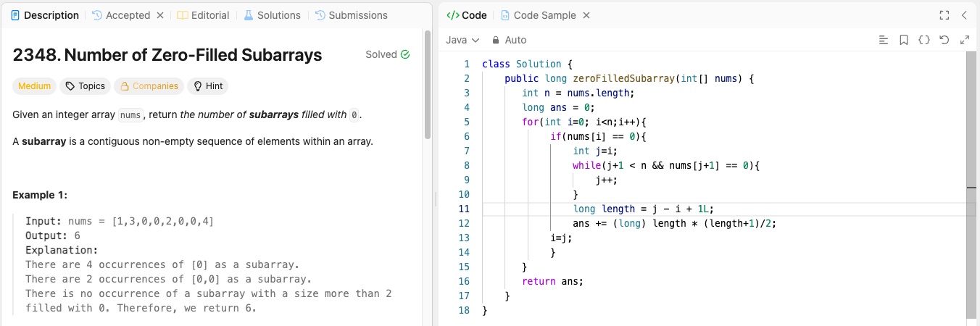Go to the Submissions tab
This screenshot has height=326, width=980.
click(352, 15)
